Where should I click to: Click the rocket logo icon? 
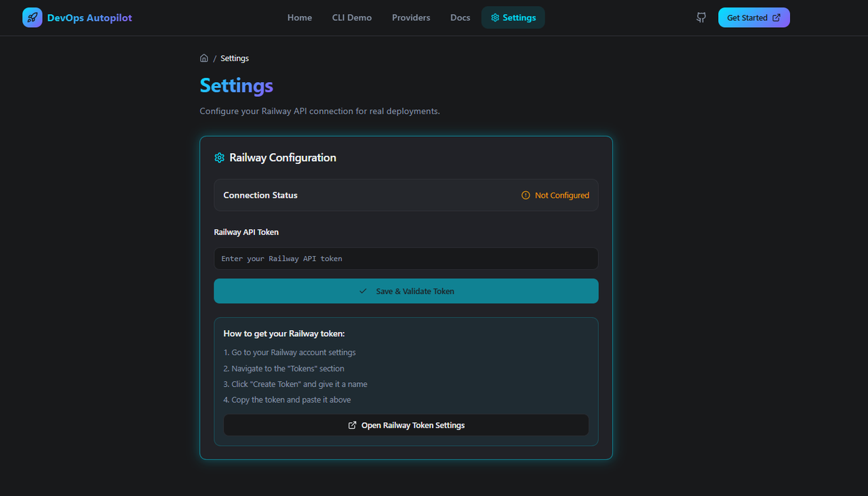coord(32,18)
